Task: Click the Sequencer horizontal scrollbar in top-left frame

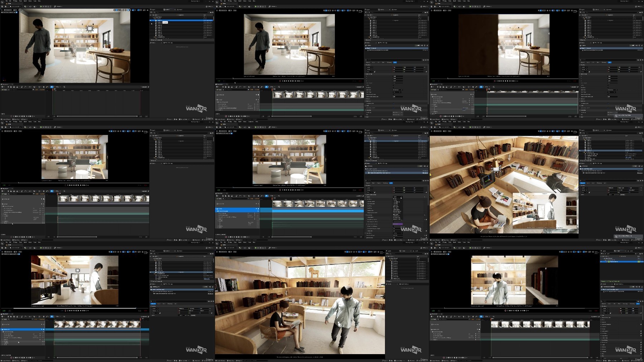Action: tap(97, 116)
